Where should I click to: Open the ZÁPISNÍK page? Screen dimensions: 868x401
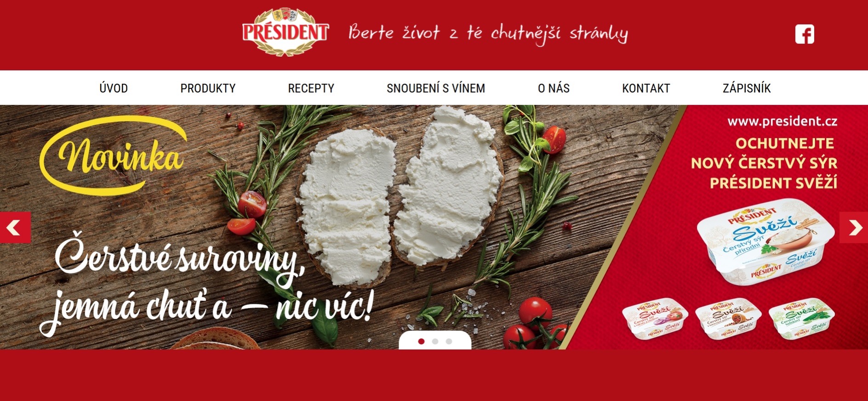(x=747, y=88)
